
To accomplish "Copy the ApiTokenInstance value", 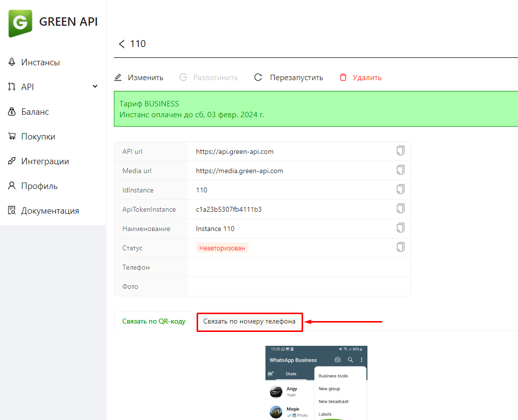I will point(400,209).
